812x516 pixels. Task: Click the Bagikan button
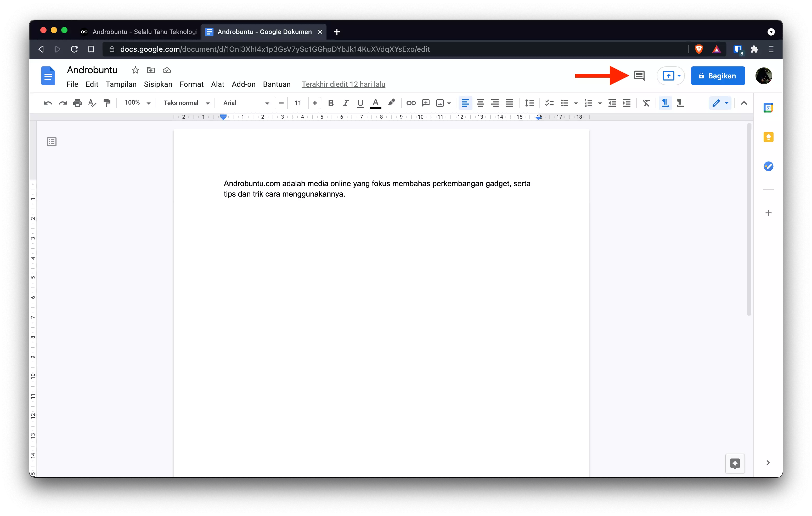(x=718, y=76)
